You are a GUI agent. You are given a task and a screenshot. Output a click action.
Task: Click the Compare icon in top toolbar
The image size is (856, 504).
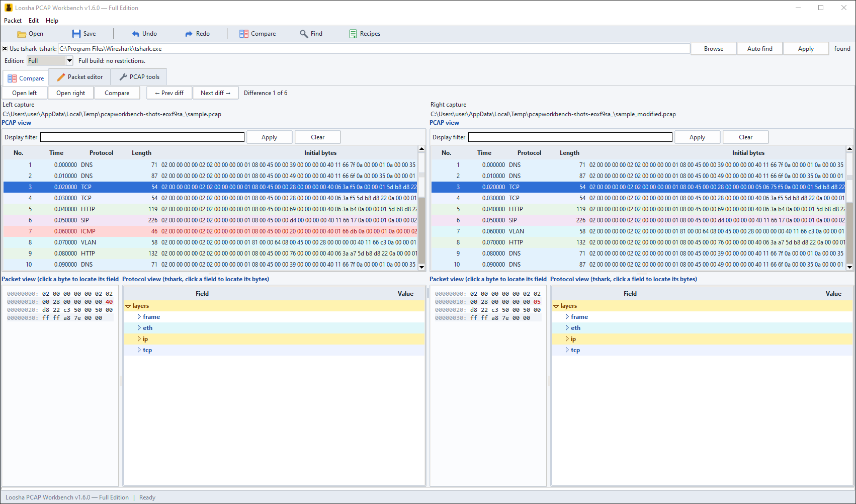244,34
